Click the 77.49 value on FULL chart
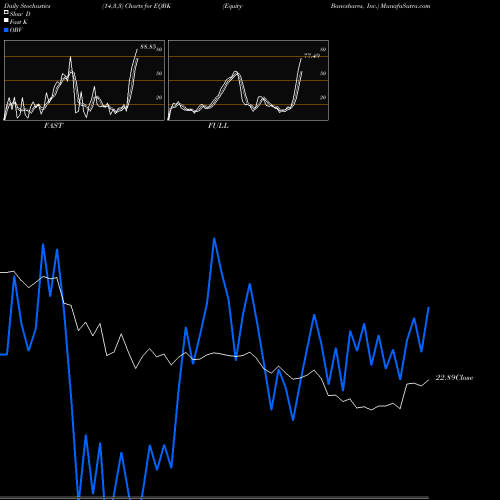The image size is (500, 500). (312, 56)
